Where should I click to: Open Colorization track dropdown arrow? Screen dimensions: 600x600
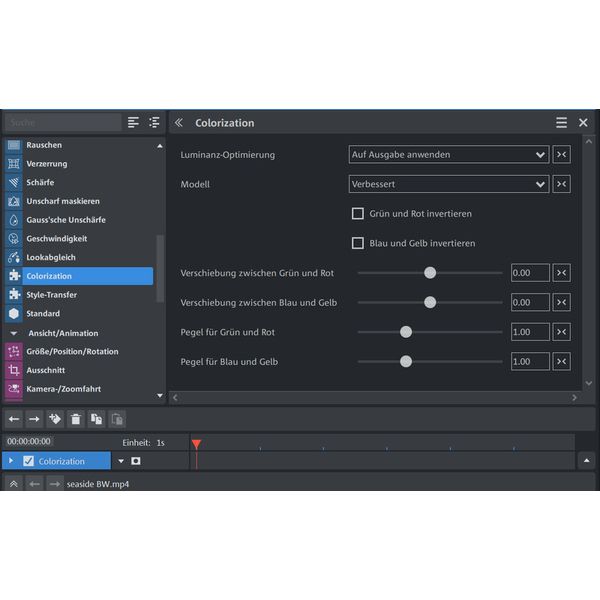(x=121, y=461)
